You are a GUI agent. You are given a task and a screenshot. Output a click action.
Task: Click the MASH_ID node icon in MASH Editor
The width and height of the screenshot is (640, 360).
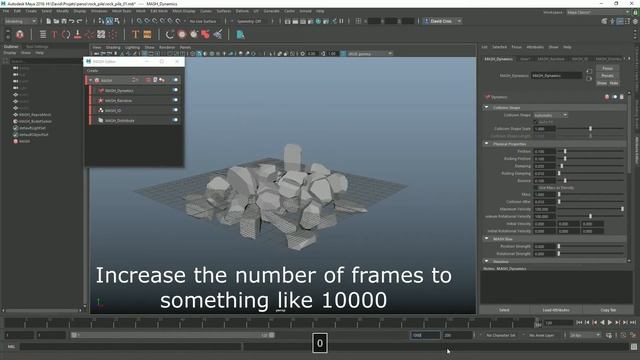[x=100, y=110]
